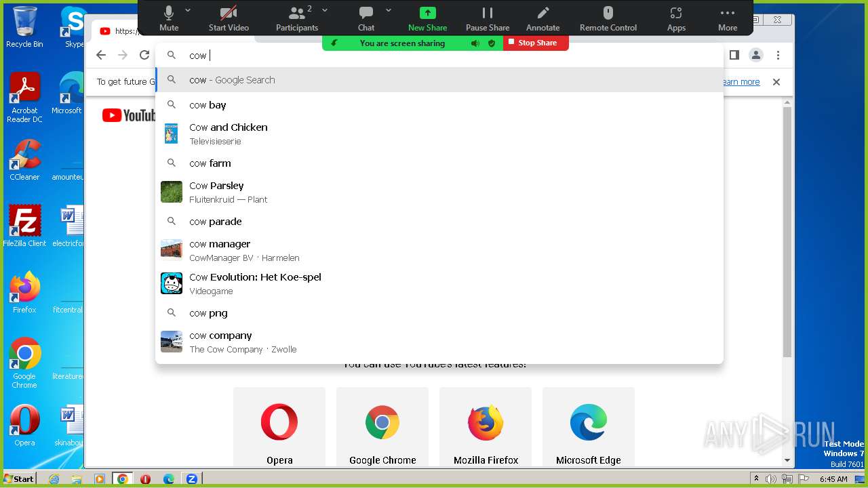Screen dimensions: 868x488
Task: Open CCleaner desktop icon
Action: [x=24, y=160]
